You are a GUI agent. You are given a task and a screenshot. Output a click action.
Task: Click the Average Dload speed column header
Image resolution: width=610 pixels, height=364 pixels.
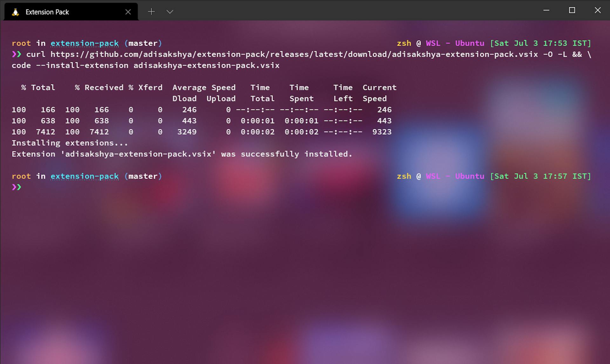(185, 93)
